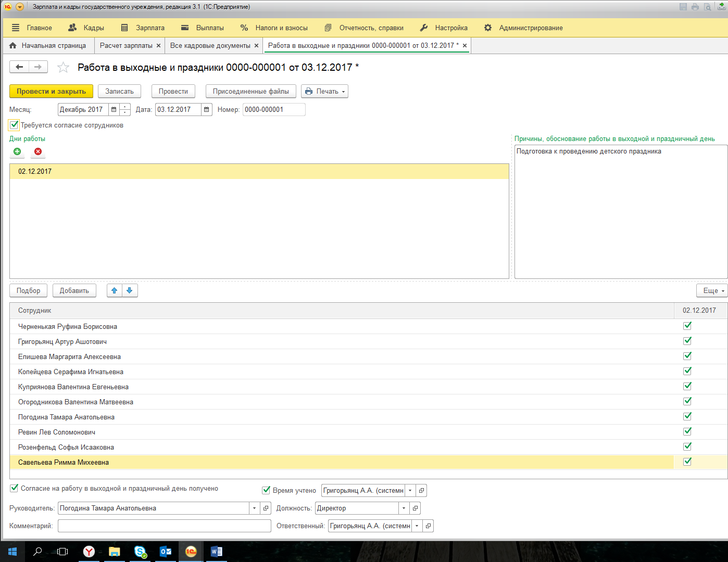
Task: Add a work day with green plus icon
Action: (17, 151)
